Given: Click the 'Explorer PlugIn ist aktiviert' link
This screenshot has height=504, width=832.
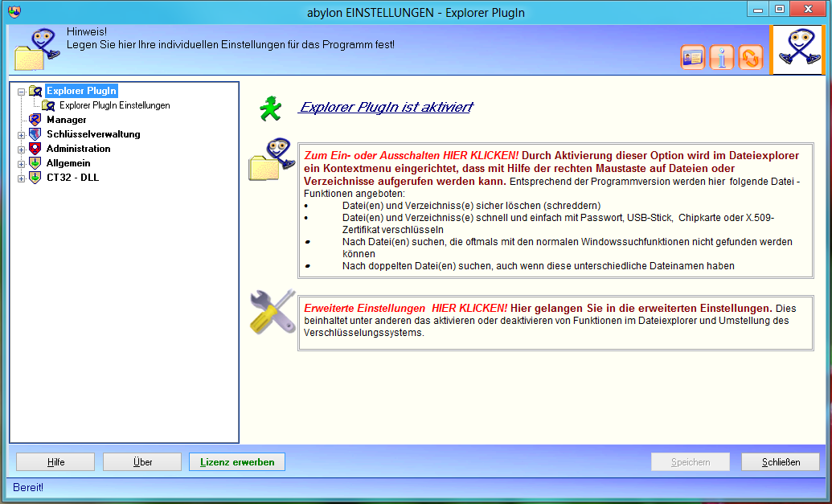Looking at the screenshot, I should (x=386, y=107).
